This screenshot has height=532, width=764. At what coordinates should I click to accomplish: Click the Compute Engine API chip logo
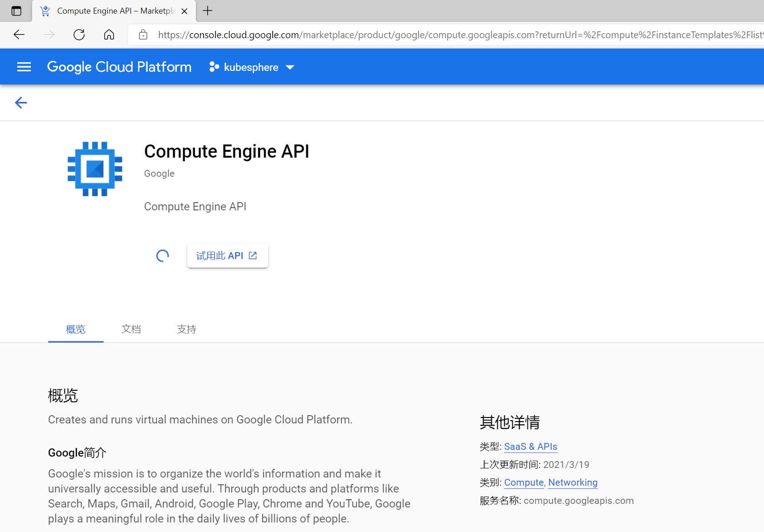coord(95,169)
